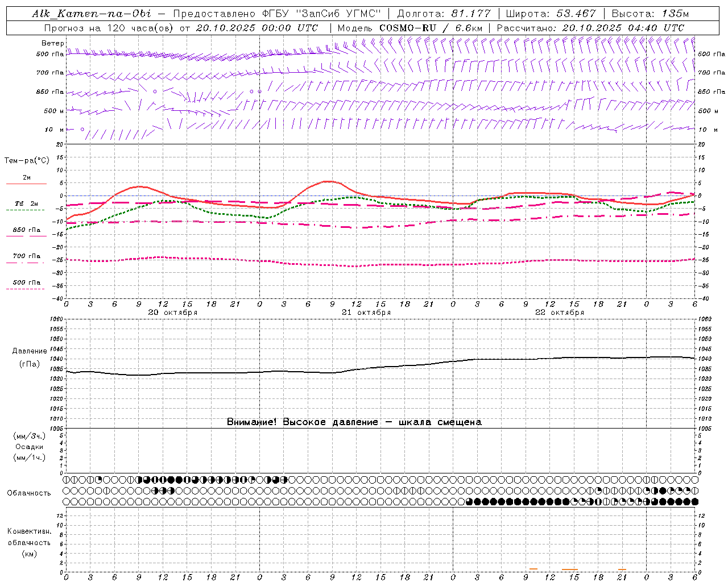
Task: Select the latitude value Широта: 53.467
Action: 551,14
